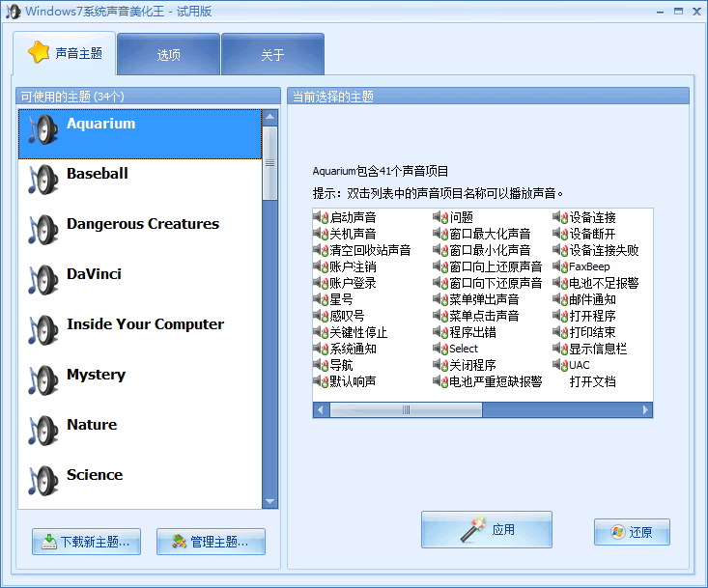708x588 pixels.
Task: Select the 声音主题 tab label
Action: pos(78,53)
